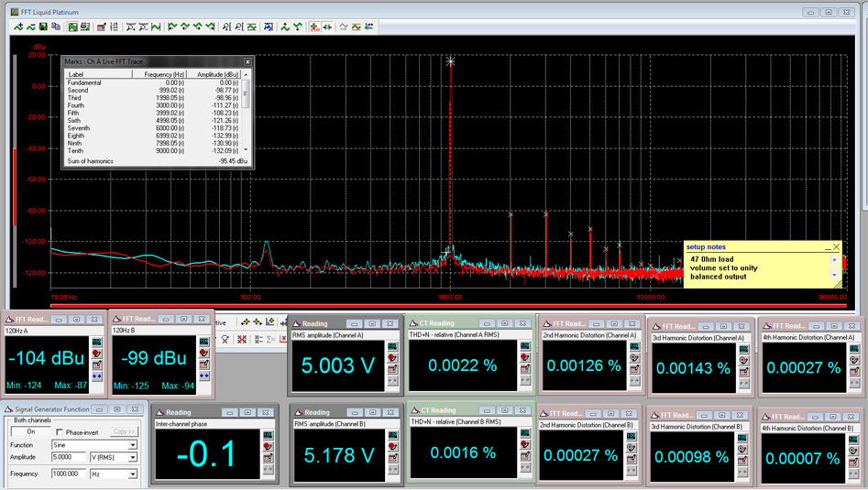Select the Tenth harmonic row

[x=153, y=150]
